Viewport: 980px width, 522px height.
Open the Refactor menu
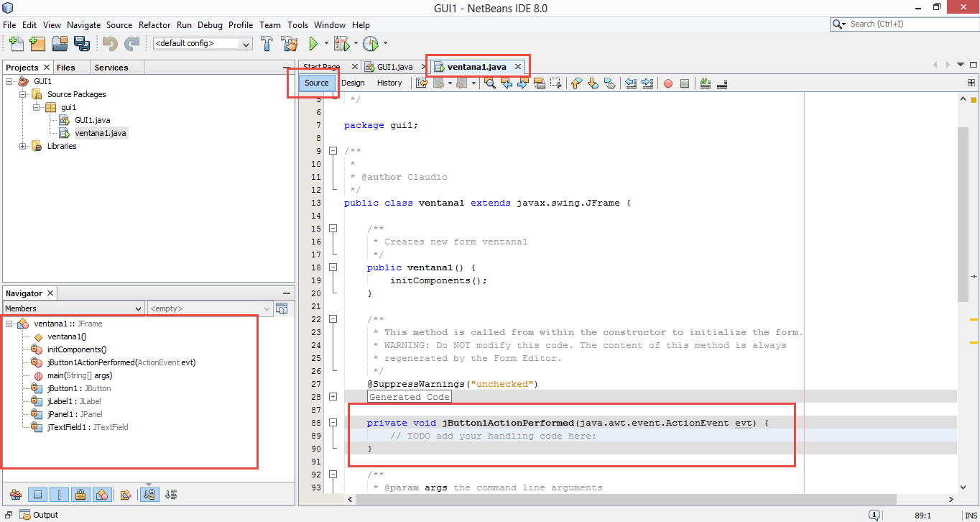[154, 24]
